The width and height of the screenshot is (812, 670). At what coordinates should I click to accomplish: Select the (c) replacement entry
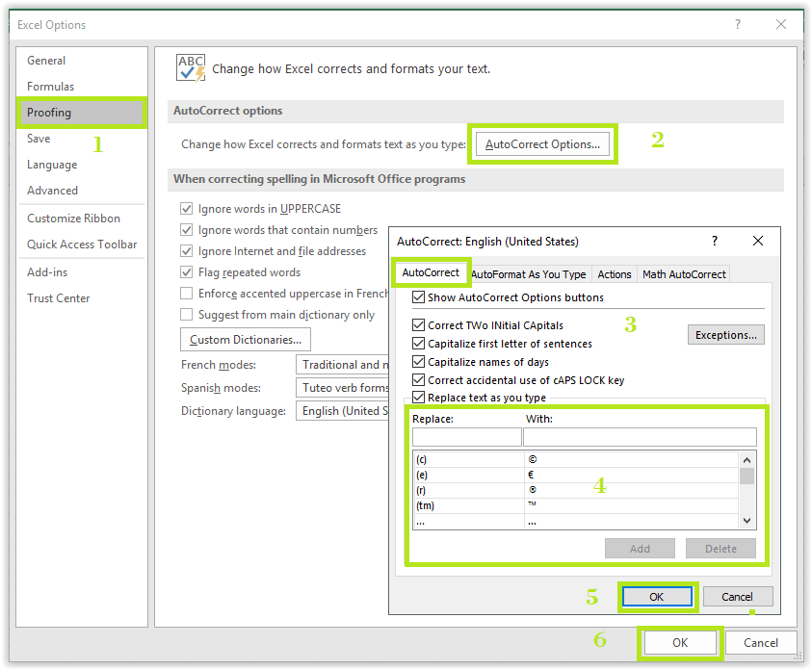(x=576, y=459)
